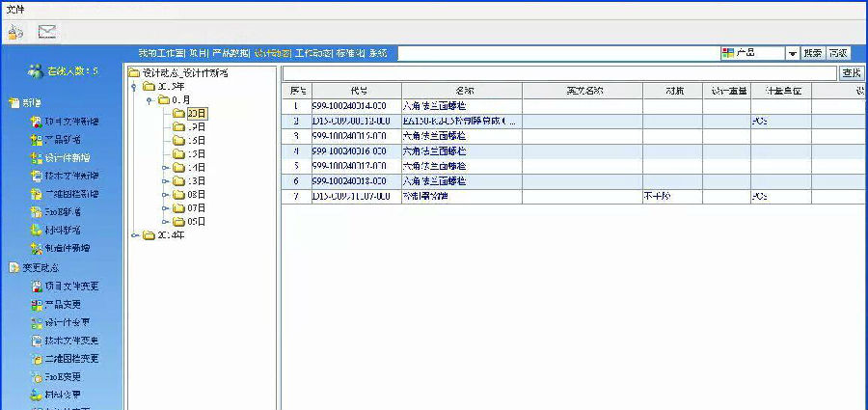
Task: Open the 系统 navigation tab
Action: point(379,54)
